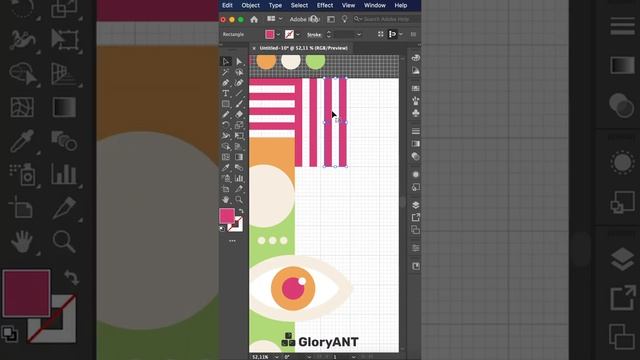Choose the Line Segment tool
Screen dimensions: 640x360
tap(239, 93)
